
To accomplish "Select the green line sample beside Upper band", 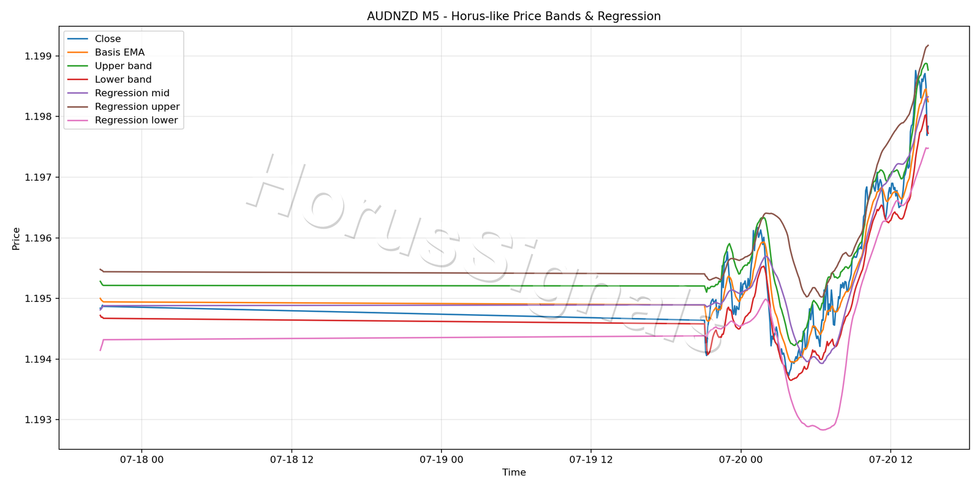I will point(78,66).
